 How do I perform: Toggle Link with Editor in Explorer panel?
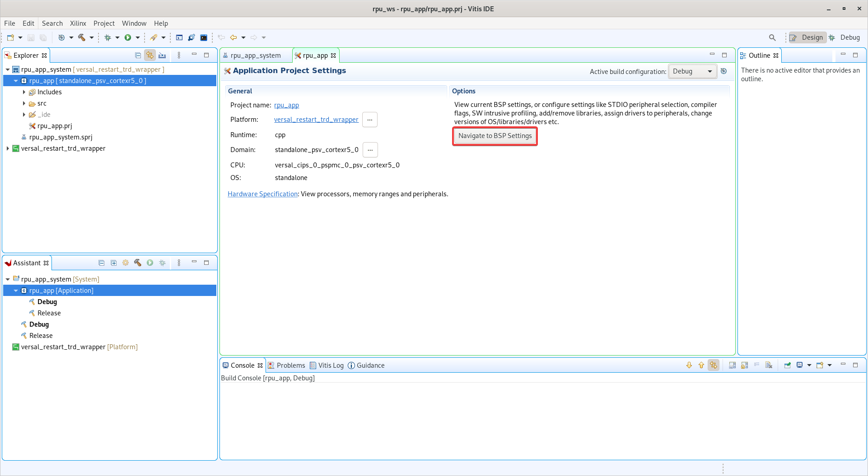pos(150,55)
